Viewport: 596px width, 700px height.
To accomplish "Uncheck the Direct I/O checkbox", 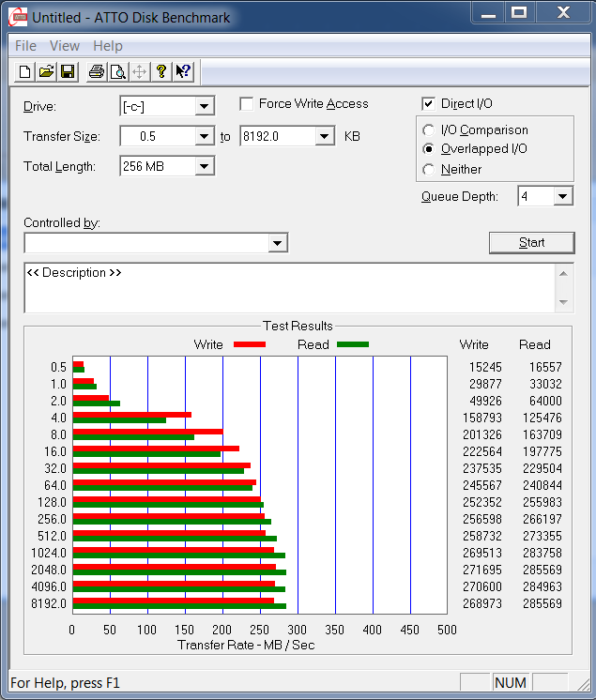I will [x=428, y=104].
